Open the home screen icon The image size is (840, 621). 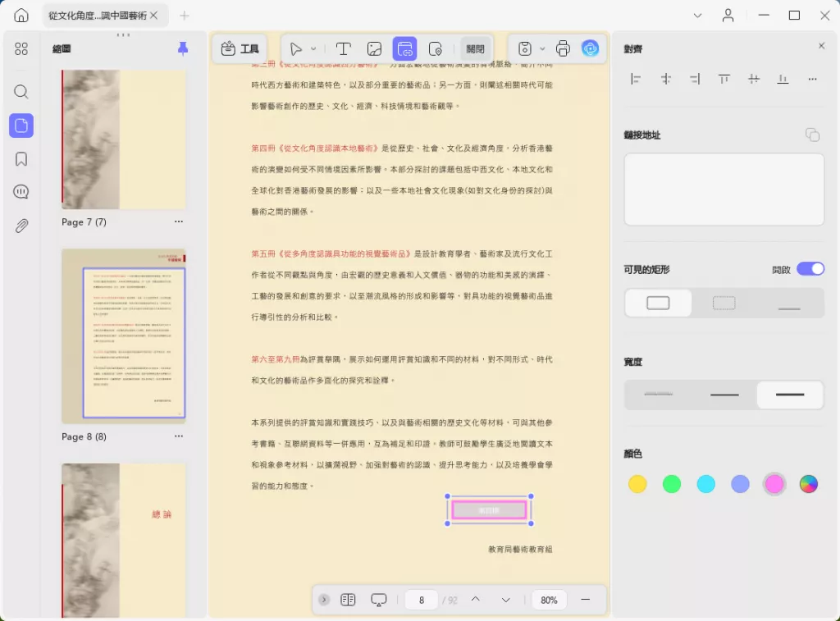tap(21, 15)
